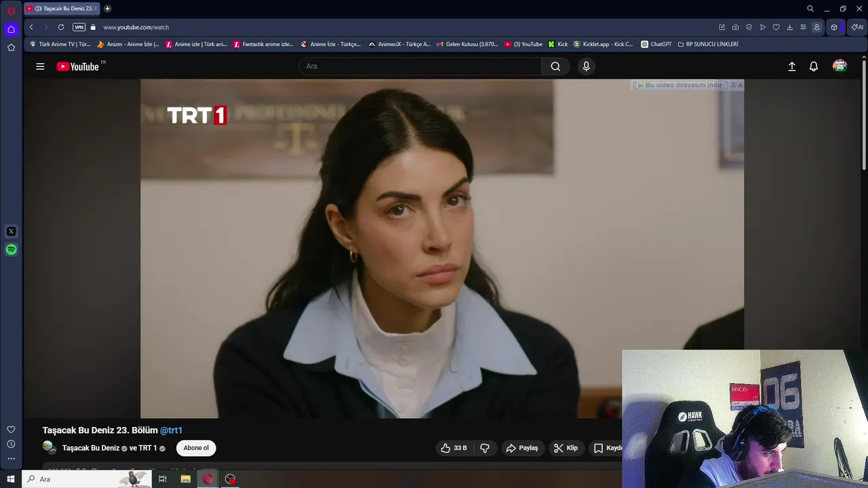This screenshot has width=868, height=488.
Task: Open the player send-arrow toolbar icon
Action: tap(763, 27)
